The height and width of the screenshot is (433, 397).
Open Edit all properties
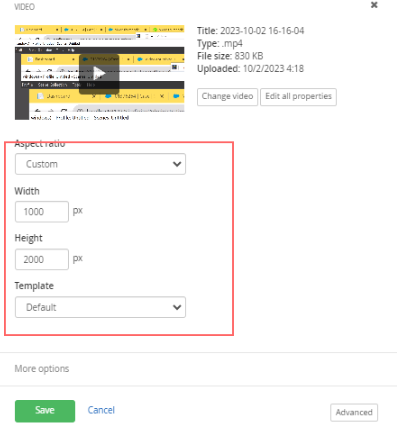[x=298, y=97]
